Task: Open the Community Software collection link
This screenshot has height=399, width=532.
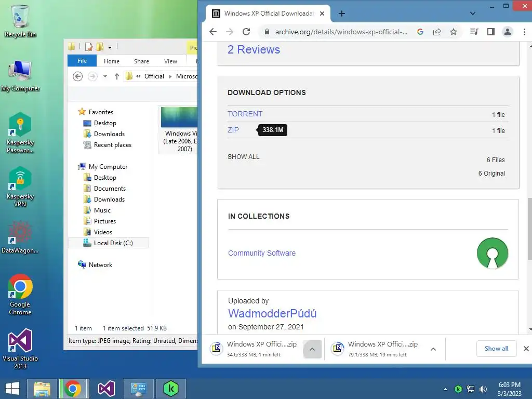Action: pos(262,253)
